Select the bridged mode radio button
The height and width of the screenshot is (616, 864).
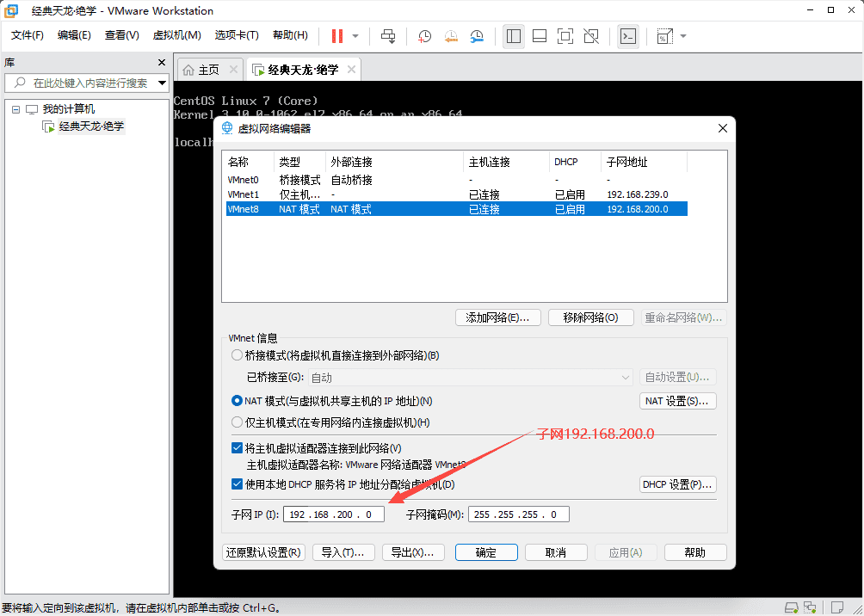[238, 355]
